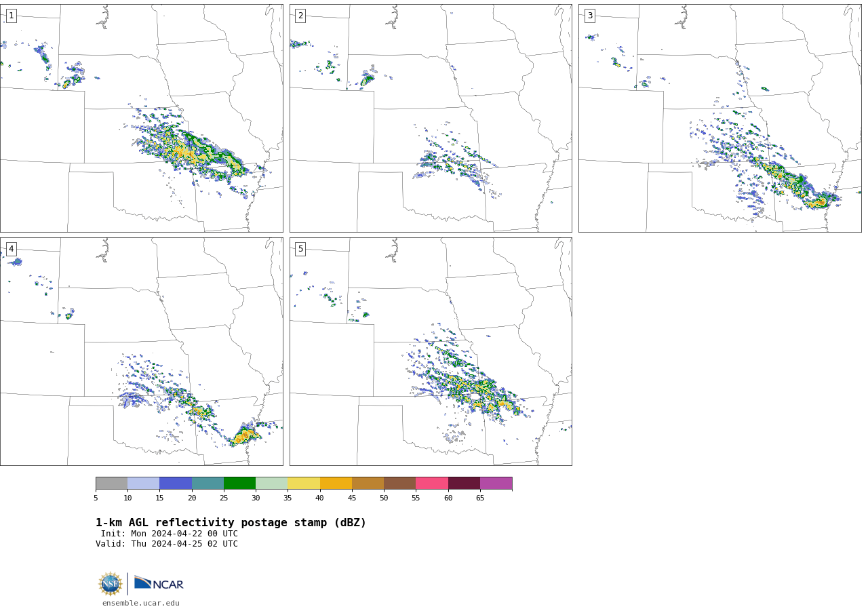Click the ensemble.ucar.edu text
The height and width of the screenshot is (611, 868).
(x=141, y=603)
